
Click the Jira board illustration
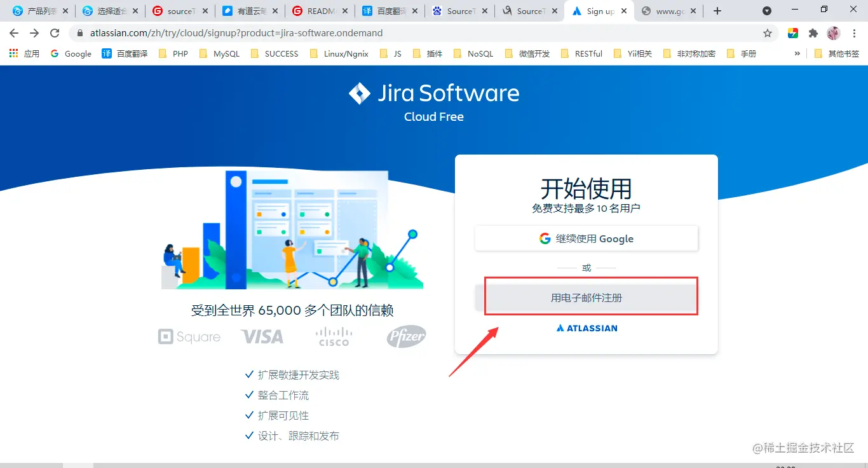tap(292, 229)
